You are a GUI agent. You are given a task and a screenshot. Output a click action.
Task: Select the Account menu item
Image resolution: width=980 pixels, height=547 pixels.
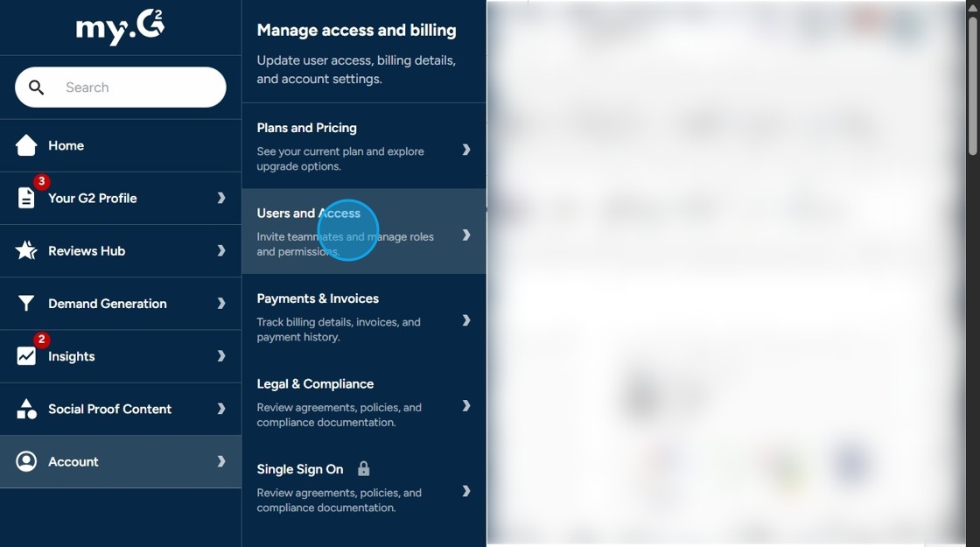pyautogui.click(x=121, y=461)
